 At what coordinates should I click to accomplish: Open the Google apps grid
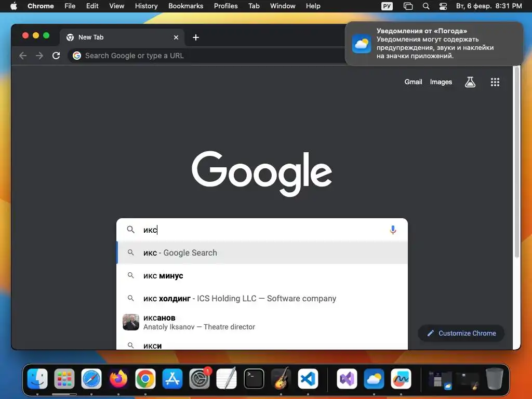point(495,82)
